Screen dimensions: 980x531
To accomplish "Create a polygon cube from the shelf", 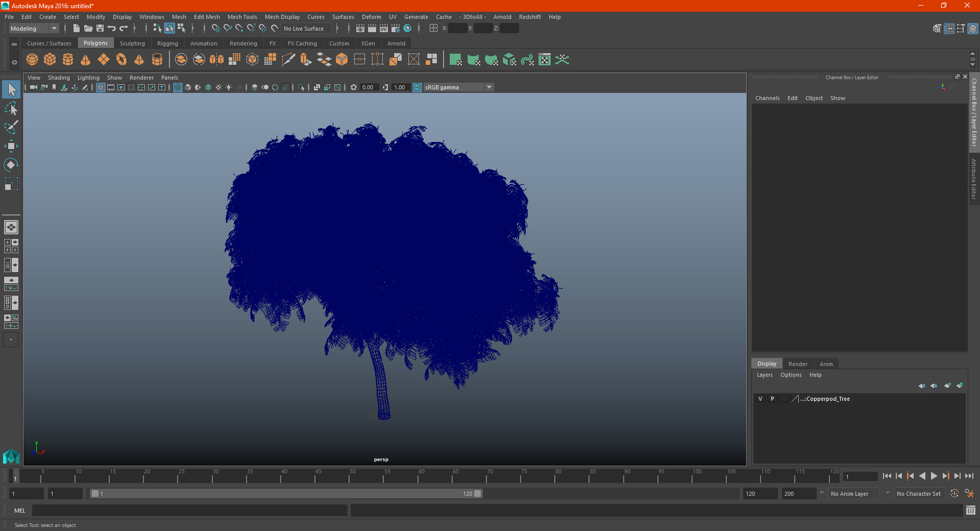I will pyautogui.click(x=50, y=60).
